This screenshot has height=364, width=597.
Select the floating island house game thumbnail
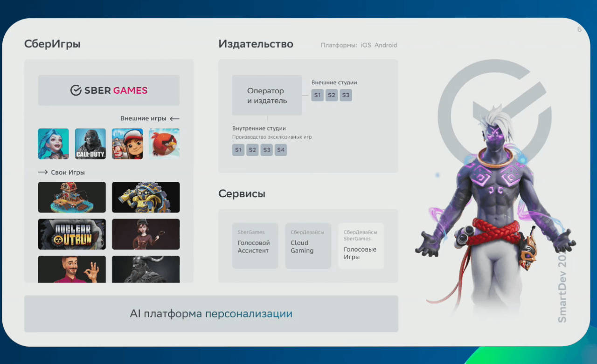click(x=72, y=197)
